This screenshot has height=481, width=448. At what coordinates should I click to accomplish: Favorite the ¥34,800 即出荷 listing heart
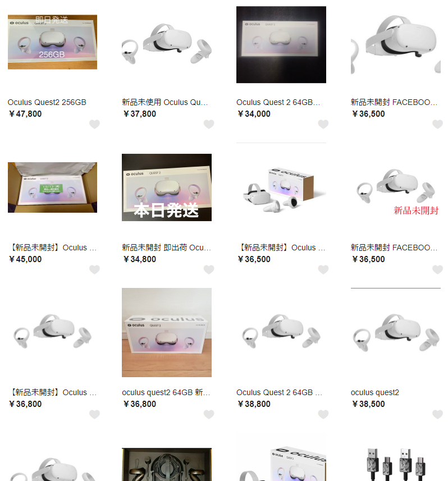[x=209, y=269]
